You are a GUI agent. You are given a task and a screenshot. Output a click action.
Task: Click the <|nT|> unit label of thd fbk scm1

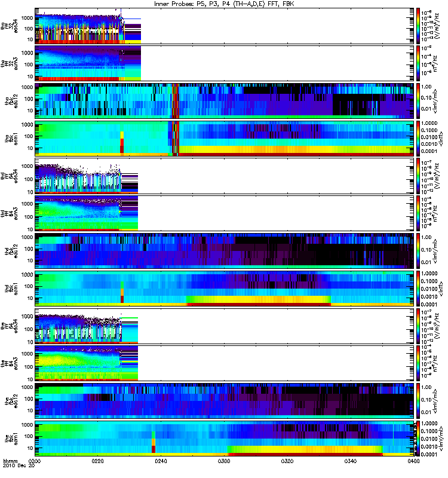440,289
